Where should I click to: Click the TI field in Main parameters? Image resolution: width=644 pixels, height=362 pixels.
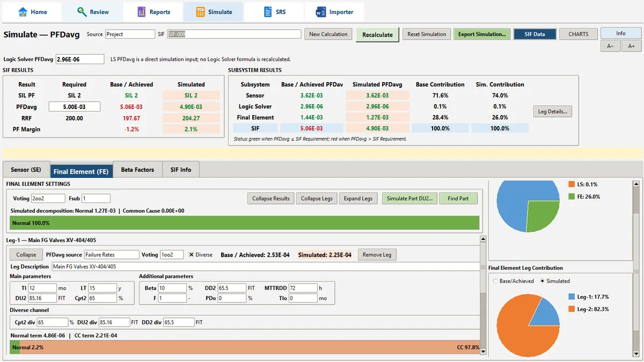pyautogui.click(x=42, y=288)
